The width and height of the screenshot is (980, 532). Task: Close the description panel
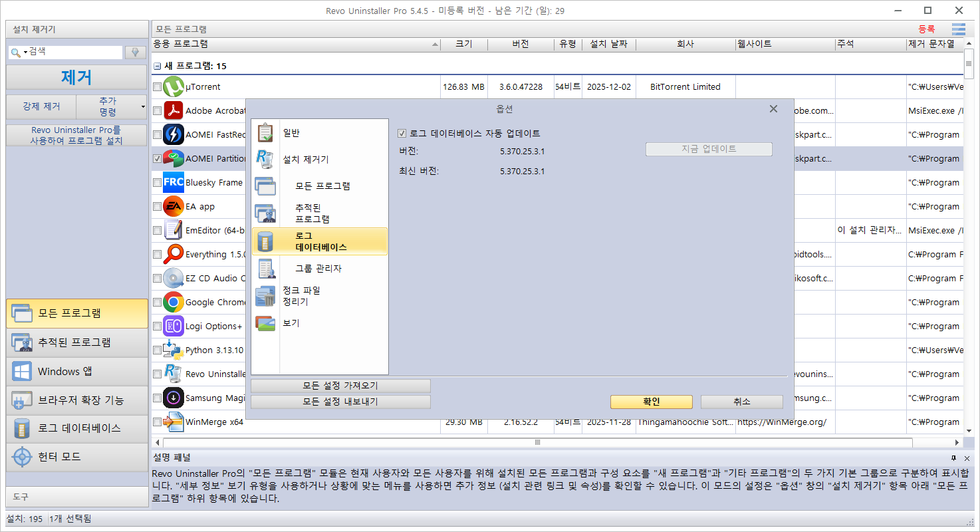(967, 458)
